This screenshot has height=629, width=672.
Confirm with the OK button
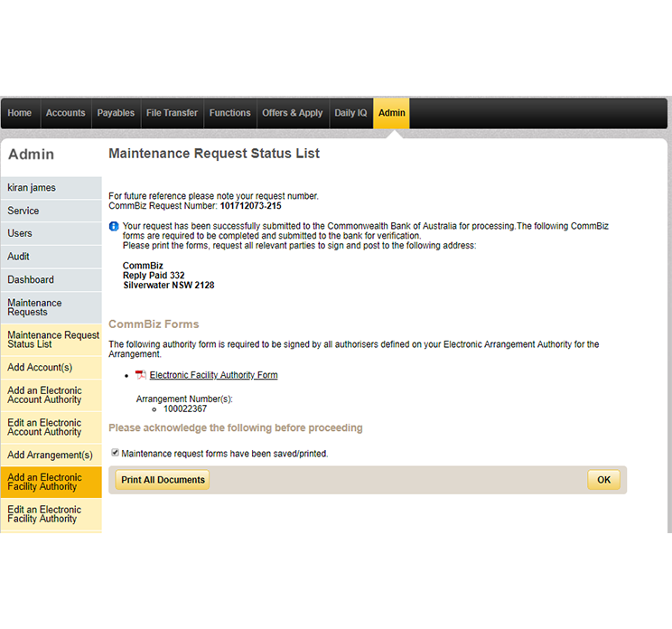pos(603,479)
